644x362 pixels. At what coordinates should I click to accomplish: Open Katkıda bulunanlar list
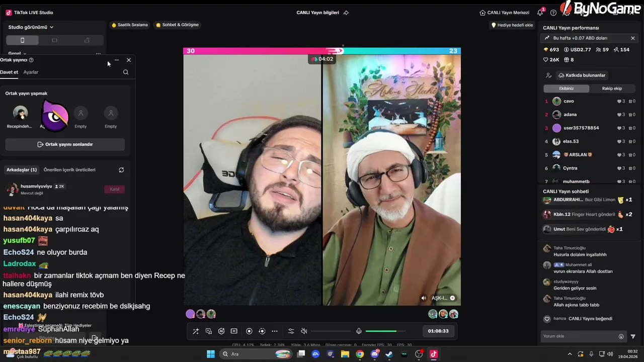(x=582, y=75)
